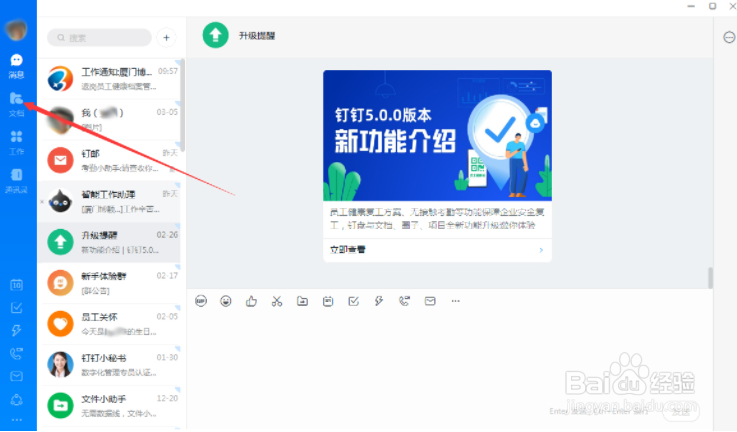Show more chat toolbar options
Screen dimensions: 737x432
(455, 301)
